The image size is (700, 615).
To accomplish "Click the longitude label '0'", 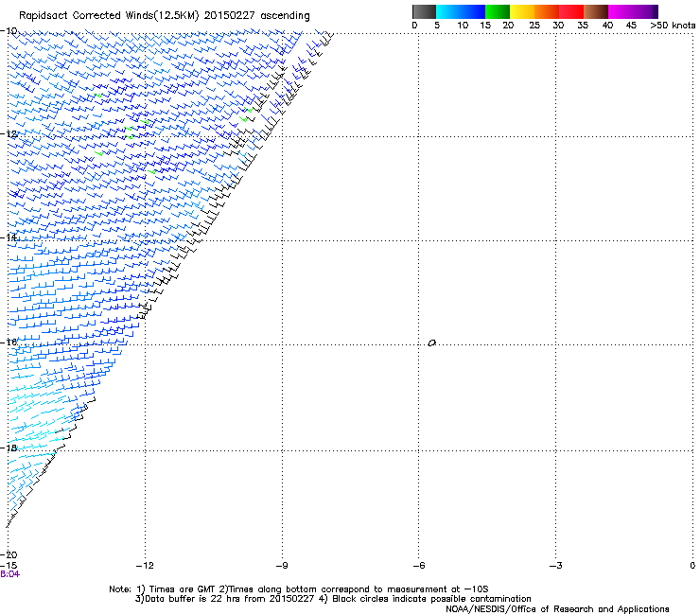I will coord(692,566).
